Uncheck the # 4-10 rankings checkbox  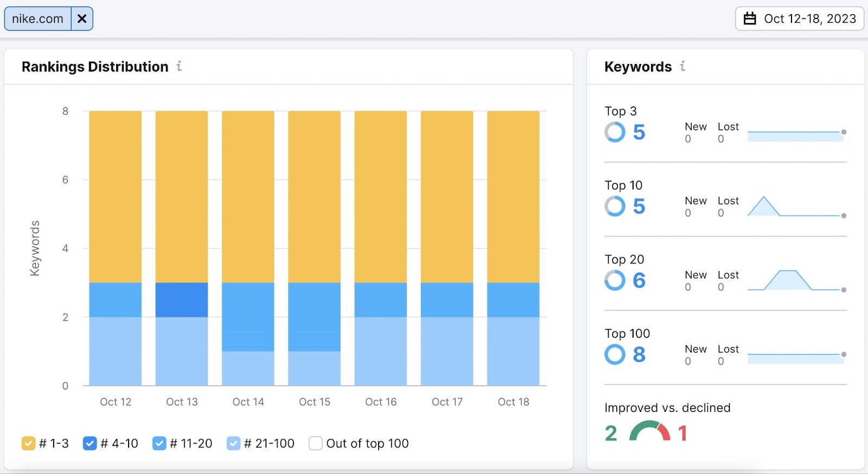click(90, 444)
